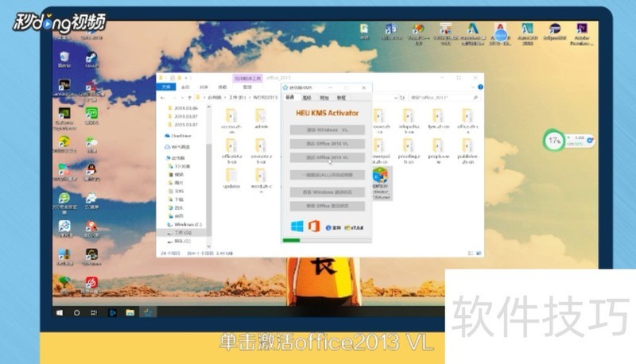
Task: Click the refresh icon beside the address bar
Action: point(402,98)
